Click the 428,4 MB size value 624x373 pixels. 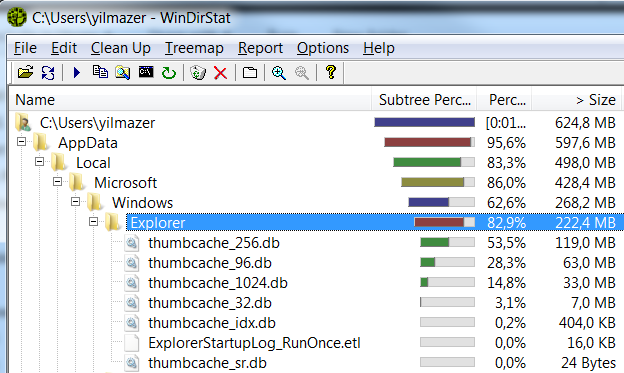585,183
